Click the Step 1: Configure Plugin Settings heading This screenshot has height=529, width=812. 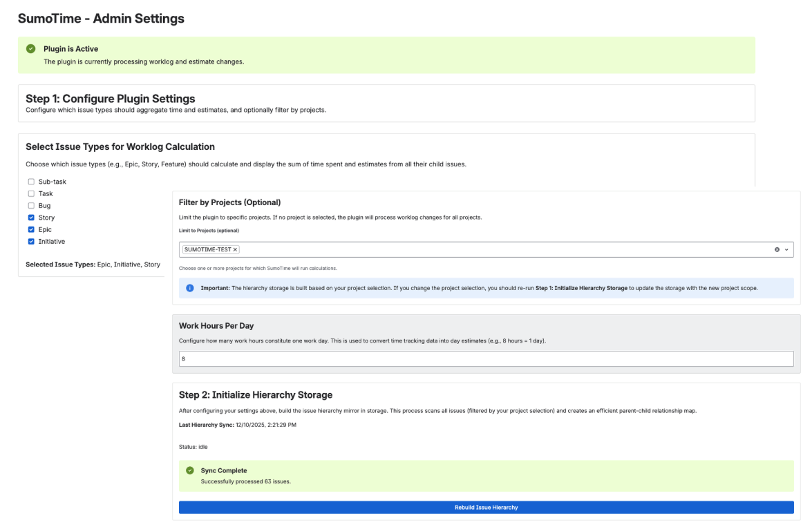(x=111, y=99)
